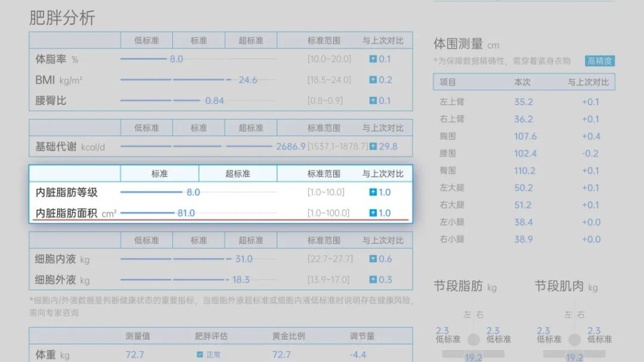
Task: Click the 内脏脂肪面积 bar at 81.0
Action: [x=147, y=213]
